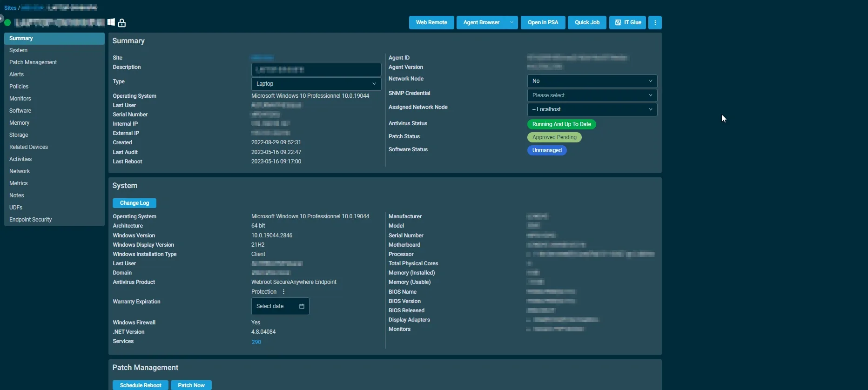Click the Architecture value 64 bit
The image size is (868, 390).
tap(258, 226)
